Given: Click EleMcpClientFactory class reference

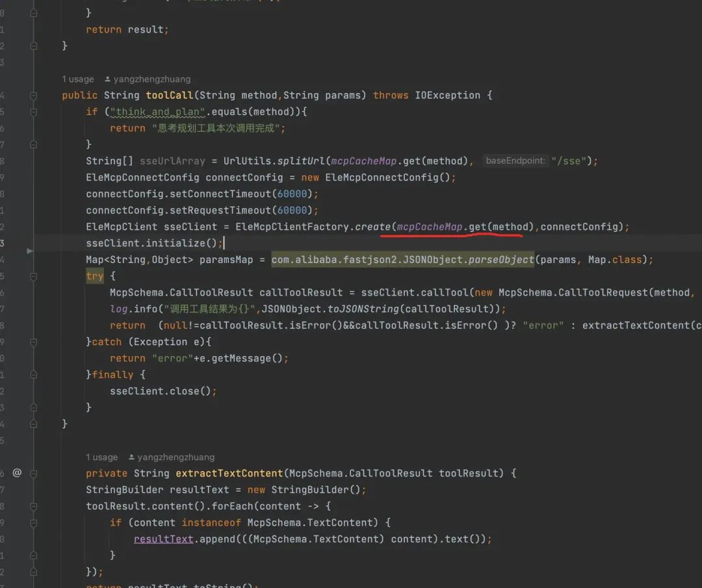Looking at the screenshot, I should (x=292, y=227).
